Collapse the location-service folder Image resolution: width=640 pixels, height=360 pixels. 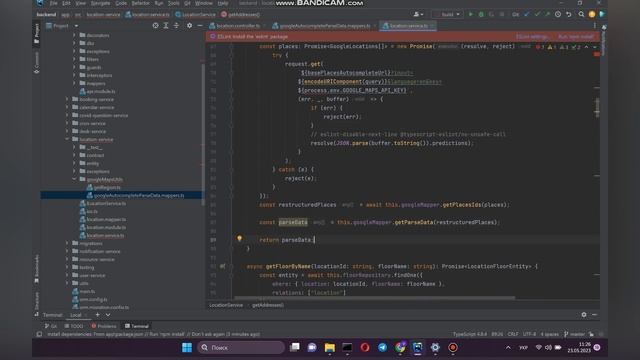[67, 139]
